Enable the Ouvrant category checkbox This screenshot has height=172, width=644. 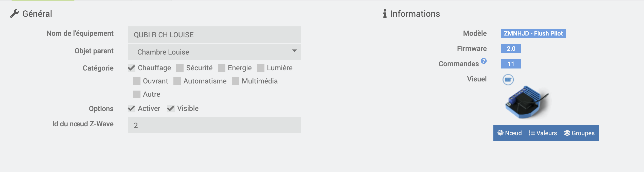137,81
